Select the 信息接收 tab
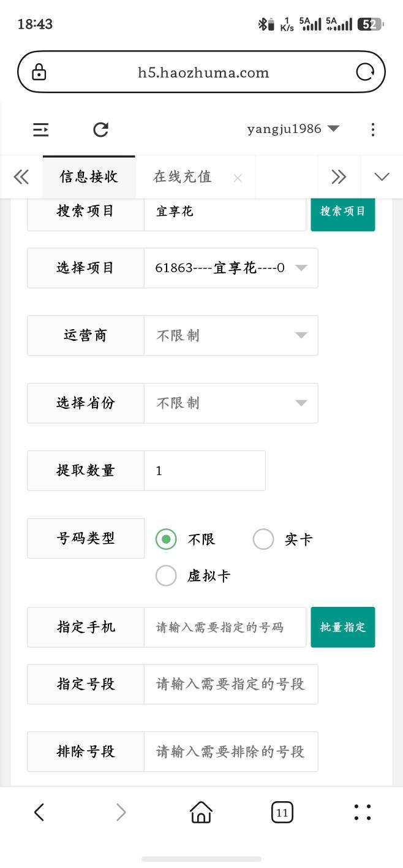The width and height of the screenshot is (403, 868). tap(89, 177)
